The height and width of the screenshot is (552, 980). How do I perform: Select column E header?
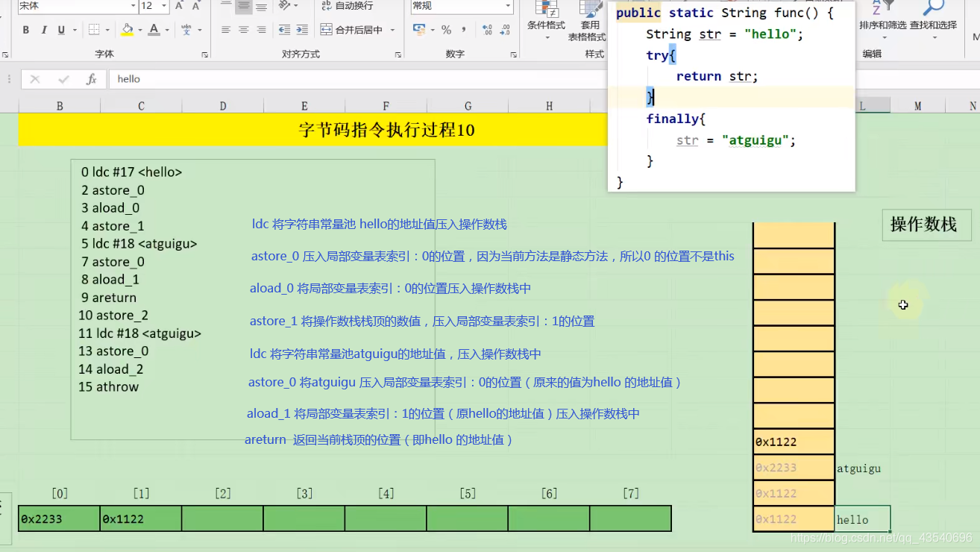pyautogui.click(x=304, y=106)
